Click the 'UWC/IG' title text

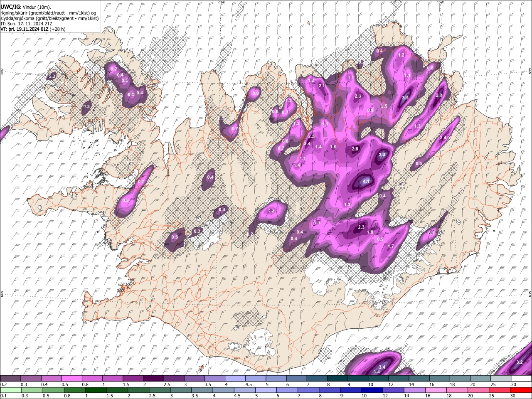tap(10, 7)
